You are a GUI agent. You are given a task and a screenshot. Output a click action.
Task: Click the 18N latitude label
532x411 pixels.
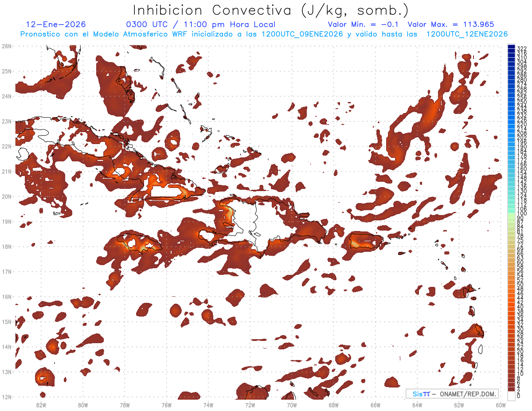[x=7, y=247]
